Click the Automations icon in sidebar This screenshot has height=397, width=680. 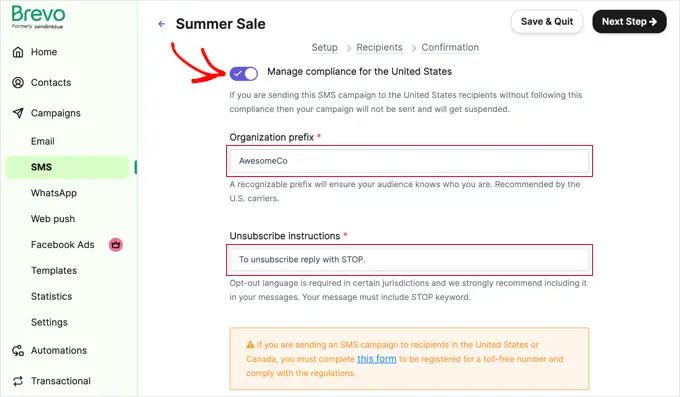pos(18,351)
